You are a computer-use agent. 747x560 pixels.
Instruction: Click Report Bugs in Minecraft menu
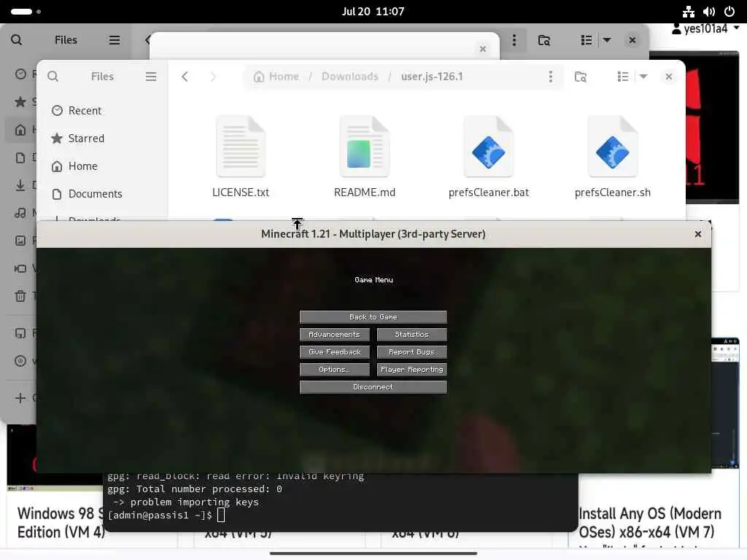[x=411, y=352]
